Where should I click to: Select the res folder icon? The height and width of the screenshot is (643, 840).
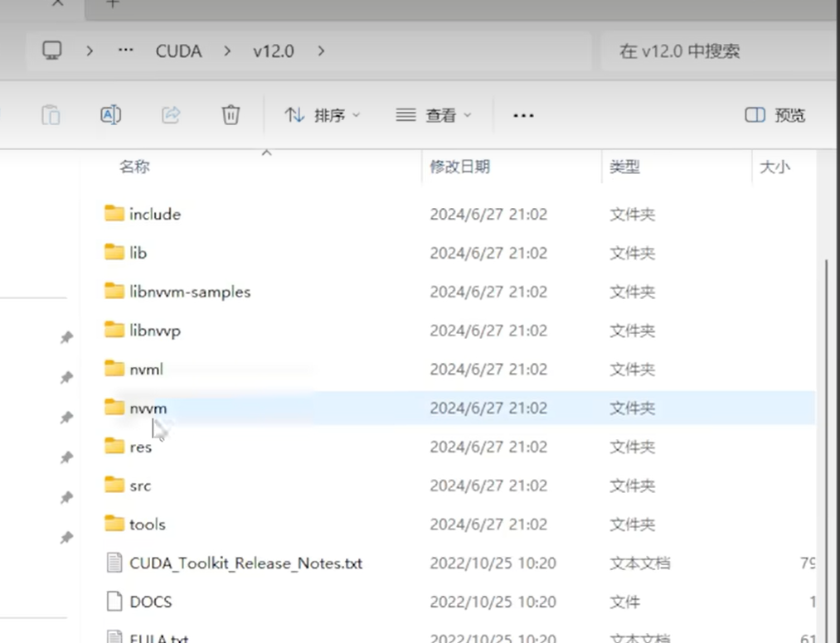coord(114,446)
